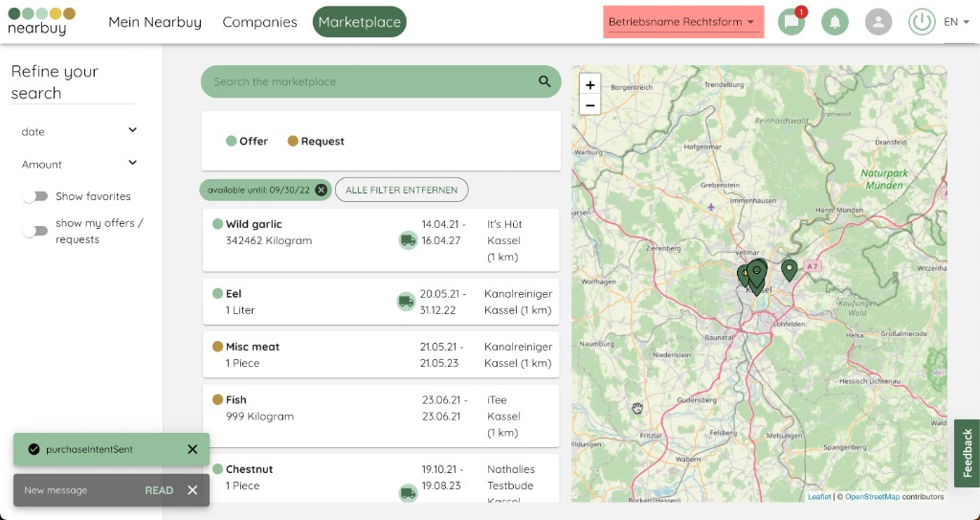
Task: Click the checkmark icon in purchaseIntentSent toast
Action: pyautogui.click(x=33, y=449)
